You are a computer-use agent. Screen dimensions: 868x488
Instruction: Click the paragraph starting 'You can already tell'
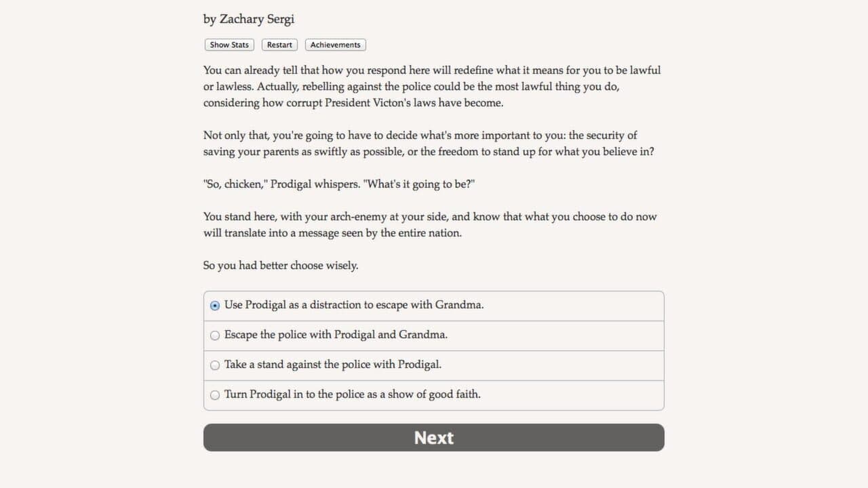click(x=432, y=87)
